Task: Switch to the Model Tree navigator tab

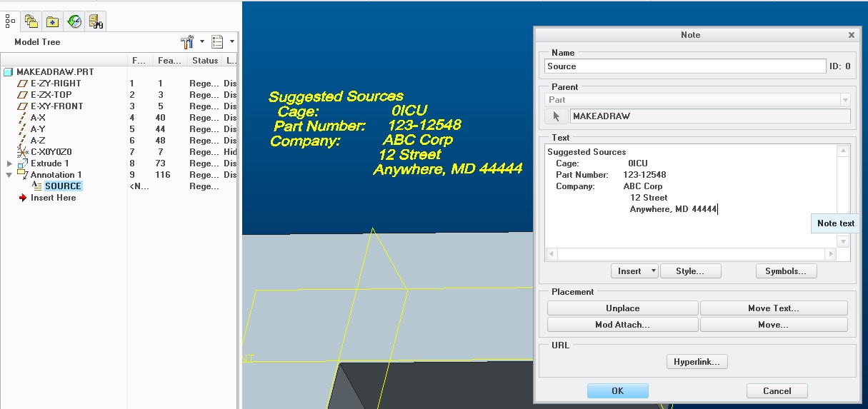Action: pyautogui.click(x=10, y=21)
